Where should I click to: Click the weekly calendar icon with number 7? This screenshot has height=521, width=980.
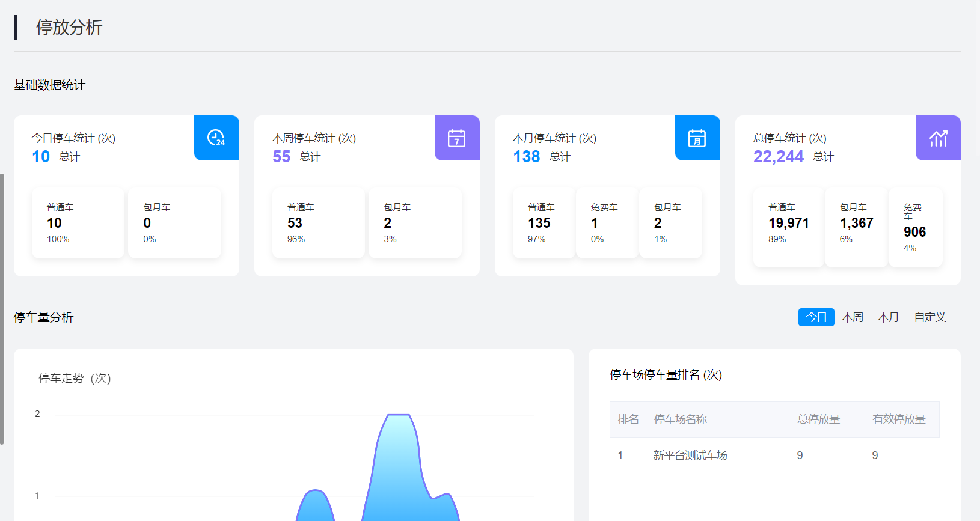coord(457,138)
